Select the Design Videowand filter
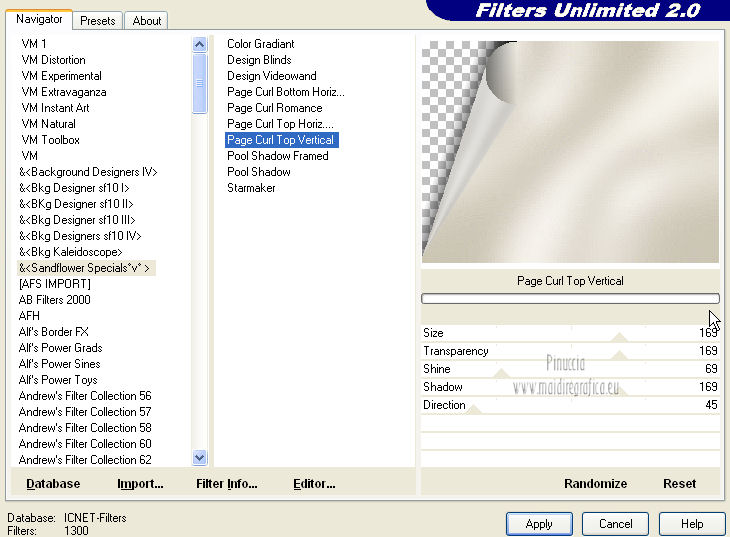This screenshot has width=730, height=537. point(272,76)
